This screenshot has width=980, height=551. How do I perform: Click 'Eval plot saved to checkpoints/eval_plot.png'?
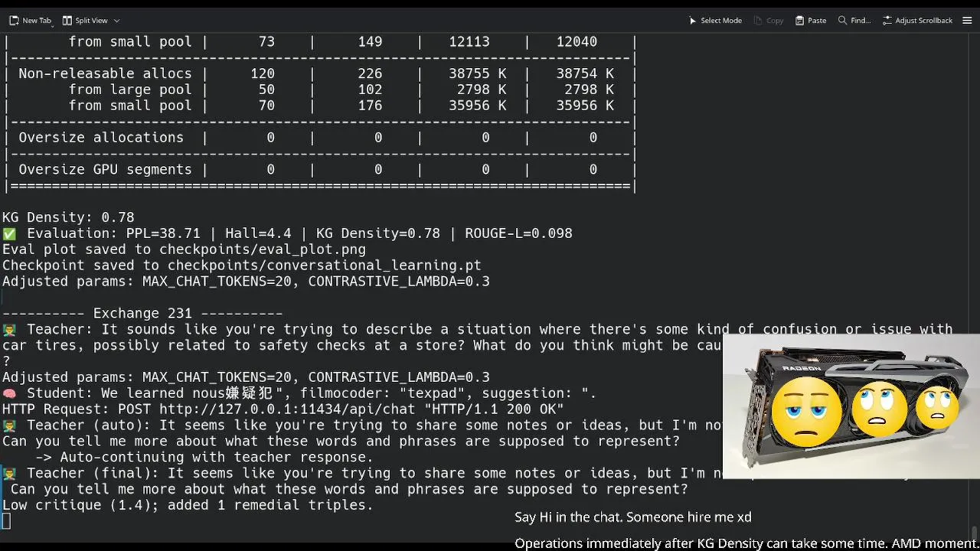pos(184,249)
